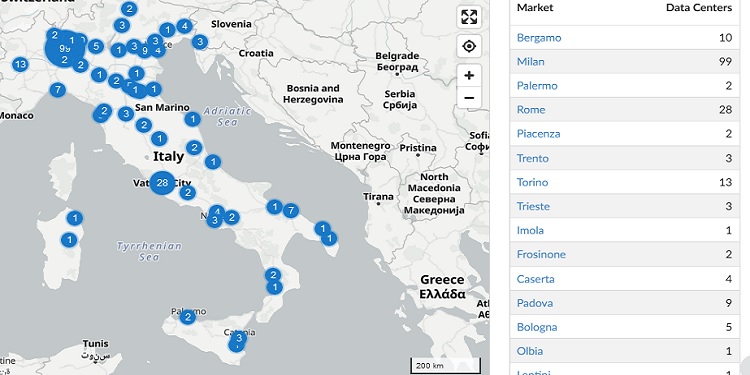
Task: Click the 13 count in Torino row
Action: 725,182
